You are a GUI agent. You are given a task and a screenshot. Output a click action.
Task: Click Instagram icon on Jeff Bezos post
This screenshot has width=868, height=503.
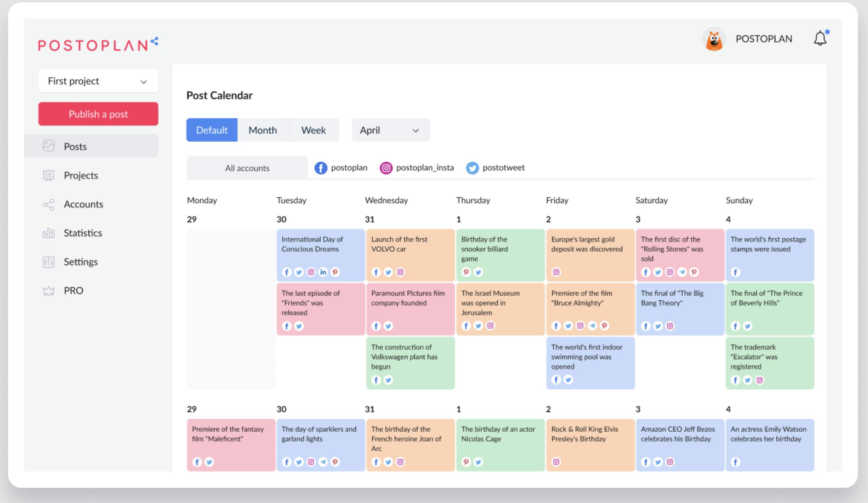point(670,462)
